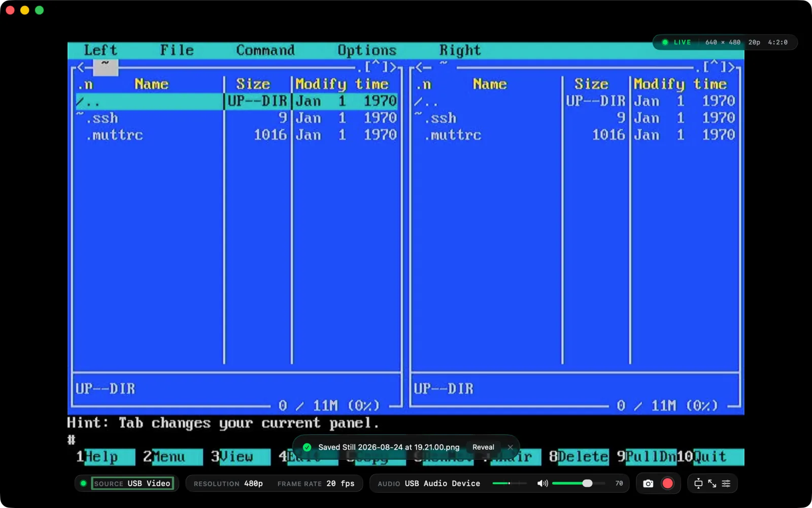Open the RESOLUTION 480p selector
Viewport: 812px width, 508px height.
pyautogui.click(x=228, y=484)
